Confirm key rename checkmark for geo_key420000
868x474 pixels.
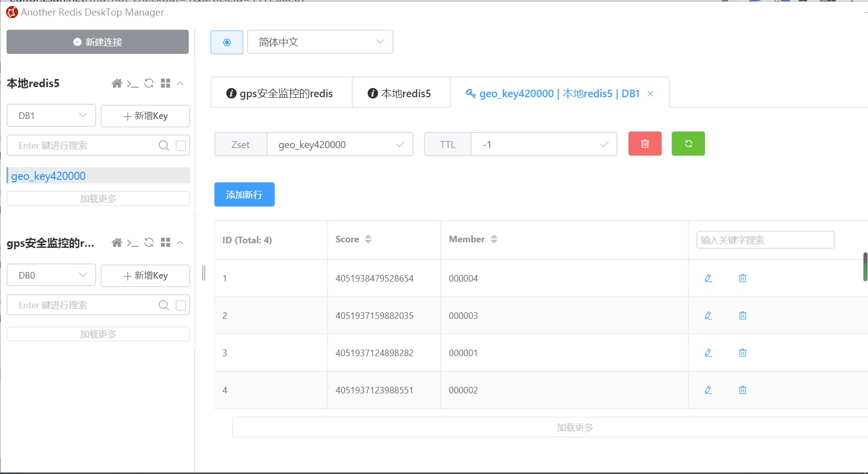click(401, 145)
